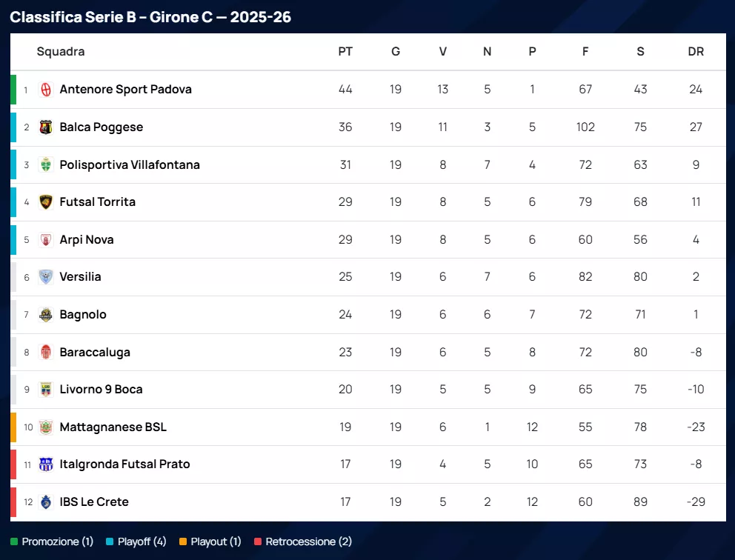Click the Squadra column header
735x560 pixels.
tap(61, 52)
